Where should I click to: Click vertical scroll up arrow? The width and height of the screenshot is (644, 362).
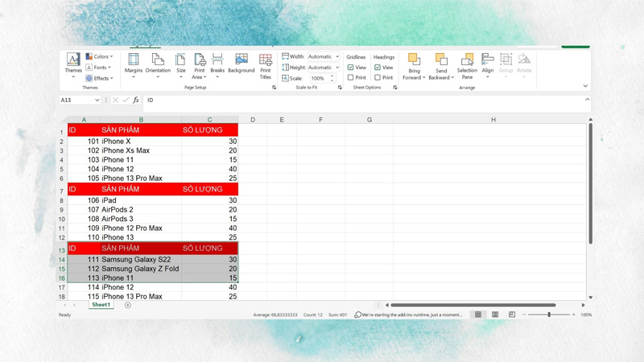coord(591,119)
